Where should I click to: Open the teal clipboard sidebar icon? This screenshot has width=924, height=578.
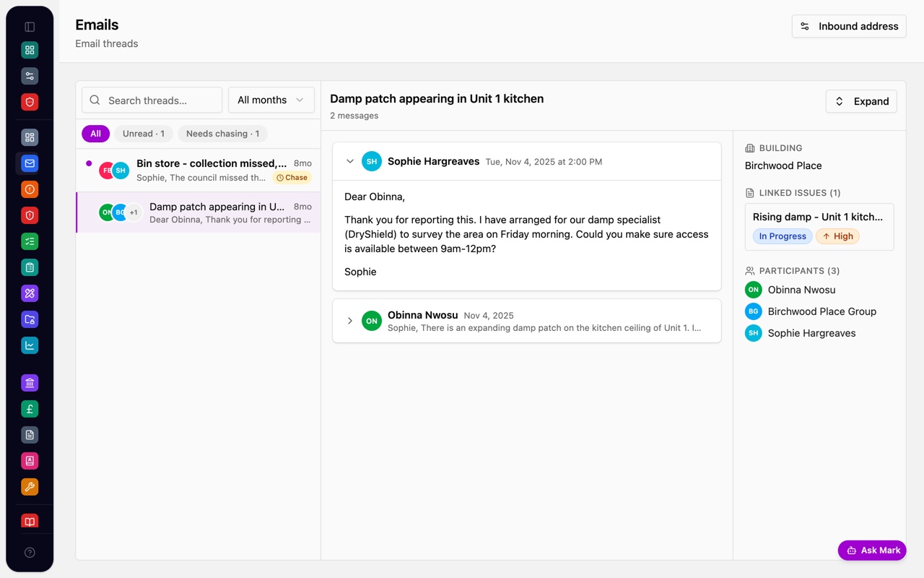[x=30, y=267]
